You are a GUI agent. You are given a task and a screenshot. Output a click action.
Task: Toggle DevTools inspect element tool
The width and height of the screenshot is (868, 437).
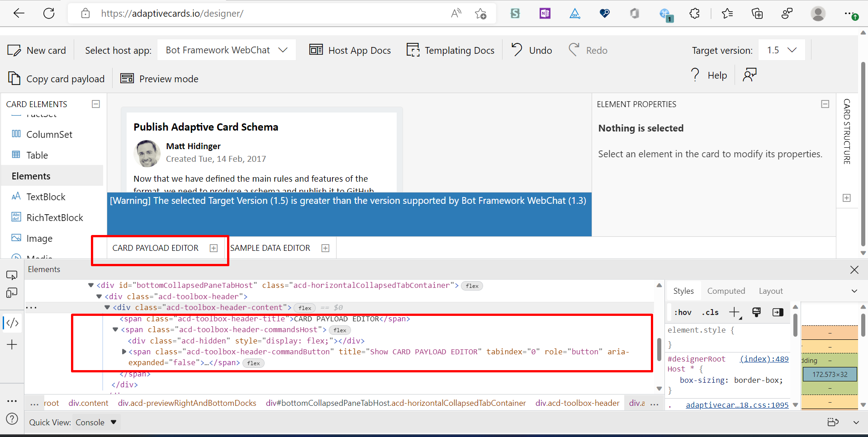(x=12, y=275)
